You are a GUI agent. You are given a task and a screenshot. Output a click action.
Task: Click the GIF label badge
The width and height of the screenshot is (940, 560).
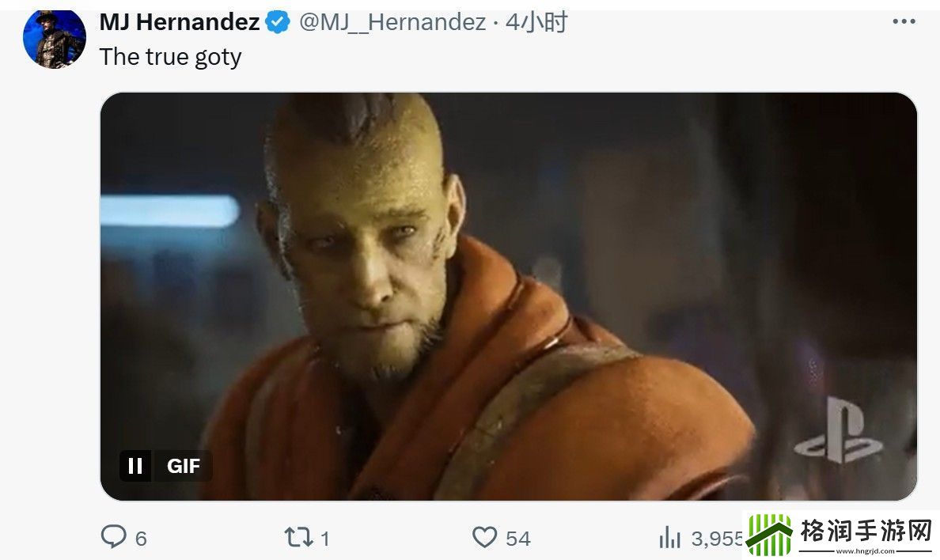pyautogui.click(x=183, y=466)
